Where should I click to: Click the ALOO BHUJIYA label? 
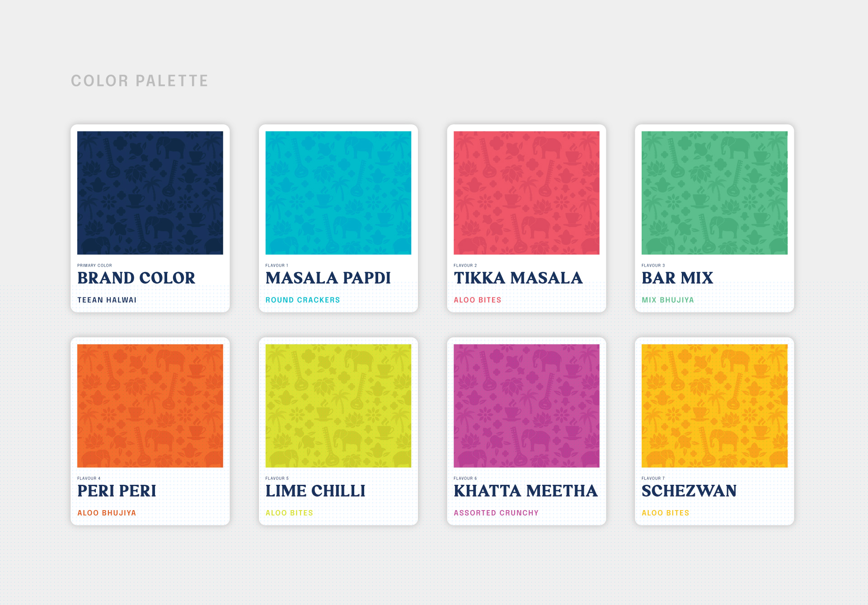[107, 513]
